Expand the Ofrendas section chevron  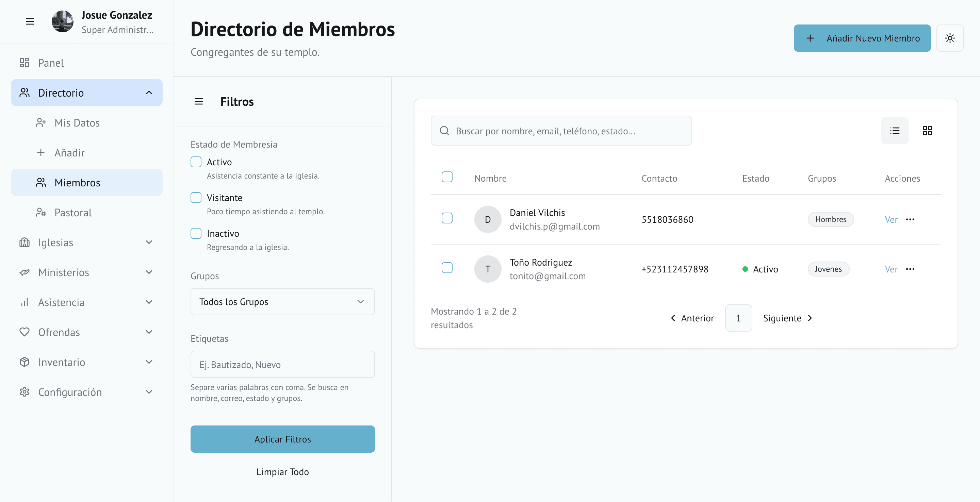click(149, 332)
